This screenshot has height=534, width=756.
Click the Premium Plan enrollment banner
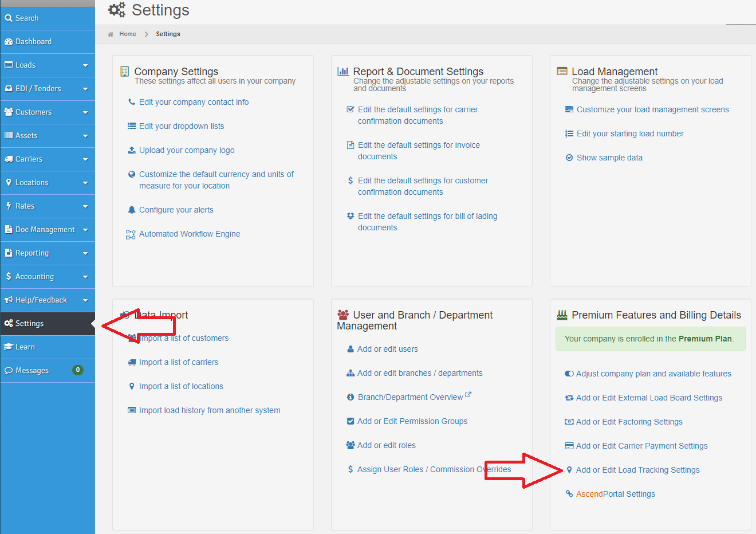pyautogui.click(x=650, y=339)
